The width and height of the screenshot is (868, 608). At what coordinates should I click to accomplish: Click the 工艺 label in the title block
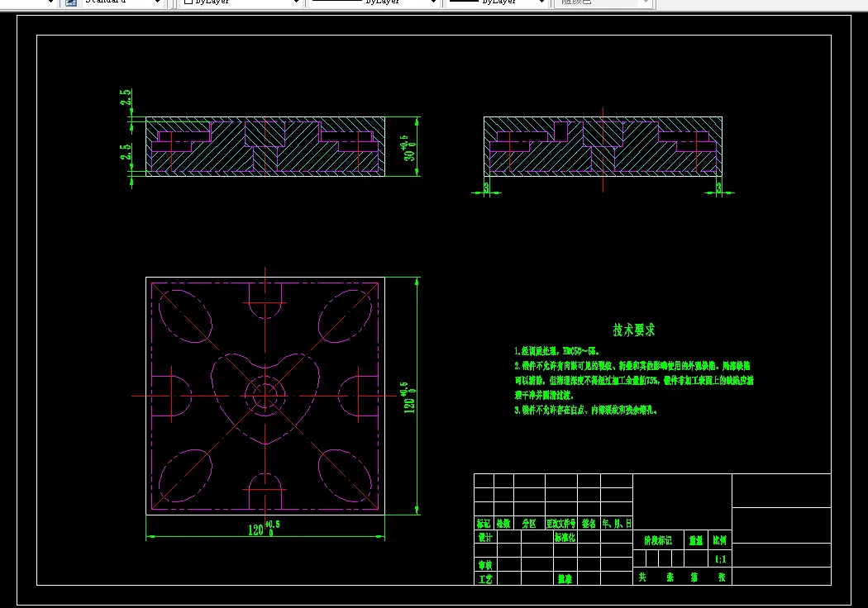(485, 579)
